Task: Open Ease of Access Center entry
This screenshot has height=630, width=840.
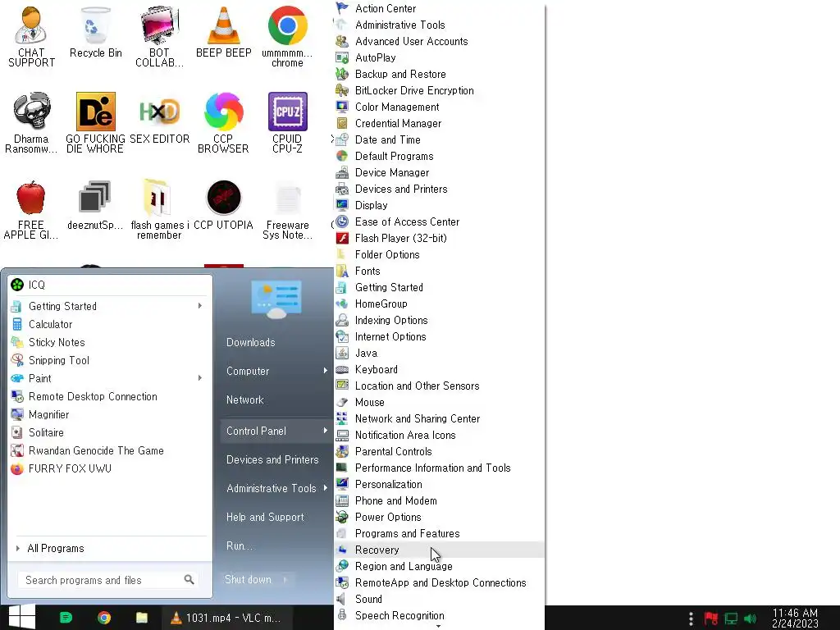Action: 439,221
